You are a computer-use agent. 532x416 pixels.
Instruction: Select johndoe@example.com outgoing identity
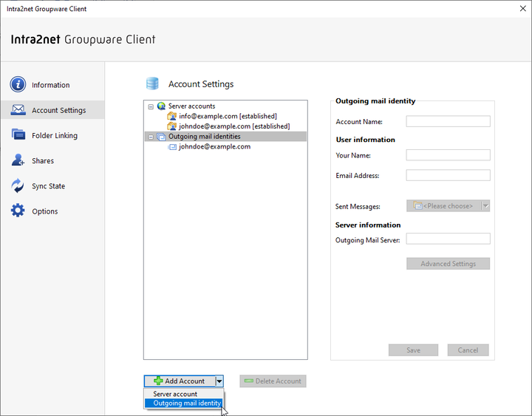point(214,146)
